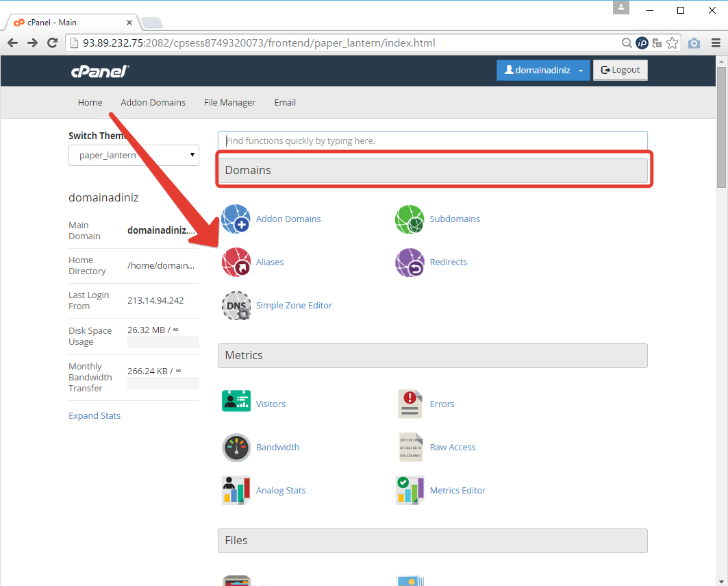The width and height of the screenshot is (728, 586).
Task: Click the Subdomains green globe icon
Action: [x=410, y=219]
